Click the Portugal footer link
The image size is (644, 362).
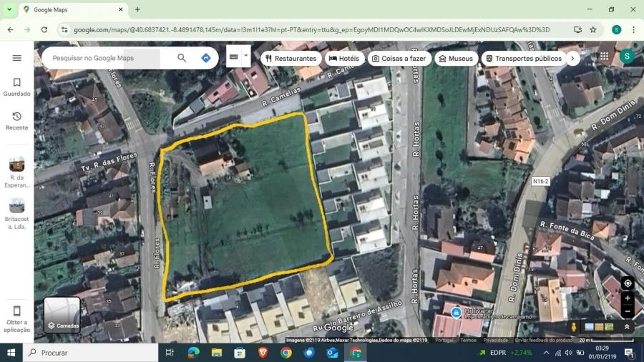point(444,341)
